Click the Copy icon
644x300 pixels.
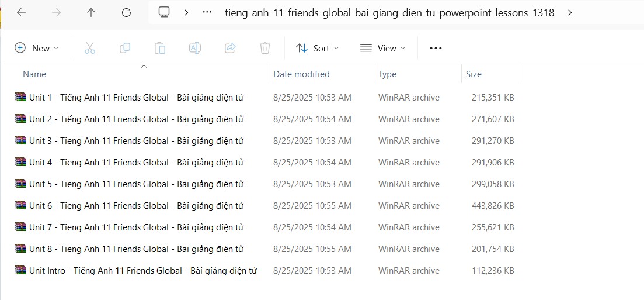[x=125, y=48]
